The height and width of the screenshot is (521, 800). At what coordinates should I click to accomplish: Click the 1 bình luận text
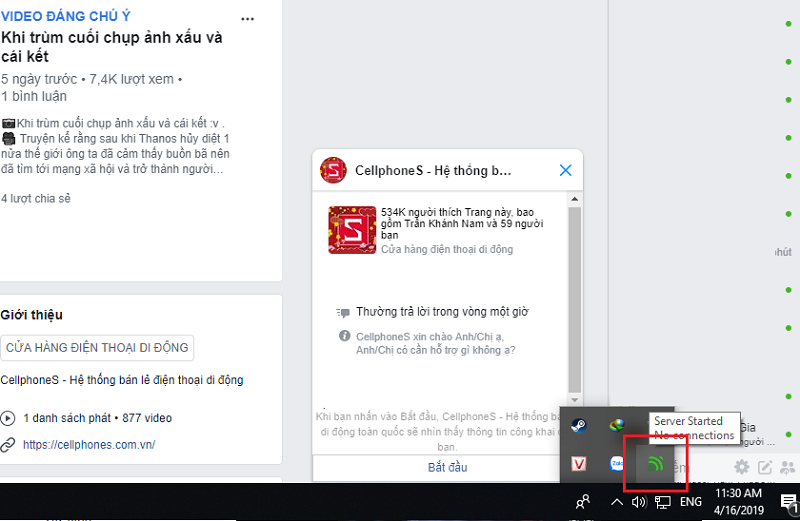click(x=34, y=96)
